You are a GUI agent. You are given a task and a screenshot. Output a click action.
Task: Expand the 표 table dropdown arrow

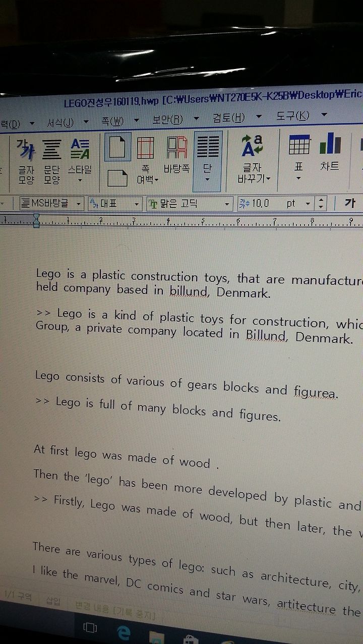click(298, 178)
